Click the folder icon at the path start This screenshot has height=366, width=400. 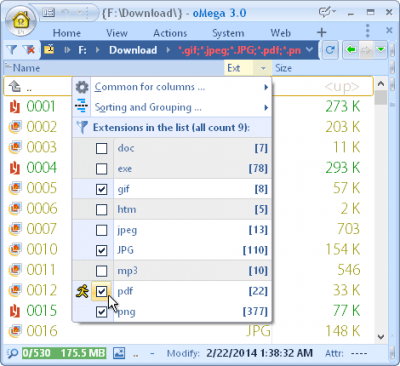click(x=49, y=50)
